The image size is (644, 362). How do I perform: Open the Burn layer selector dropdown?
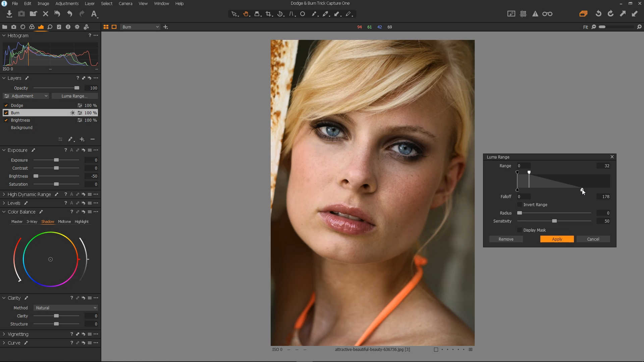(140, 27)
